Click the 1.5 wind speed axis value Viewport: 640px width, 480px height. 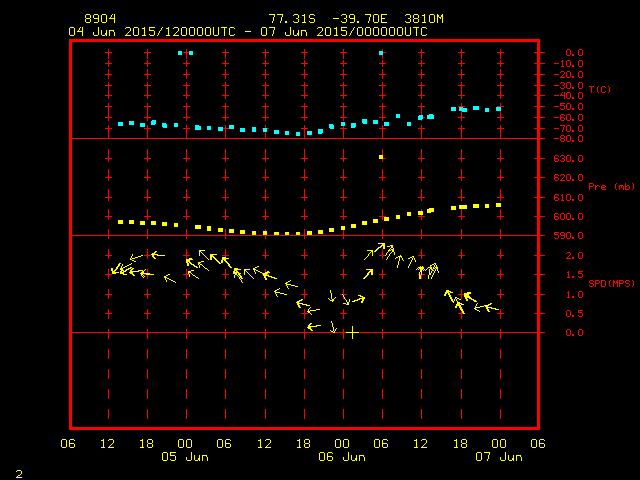coord(574,275)
